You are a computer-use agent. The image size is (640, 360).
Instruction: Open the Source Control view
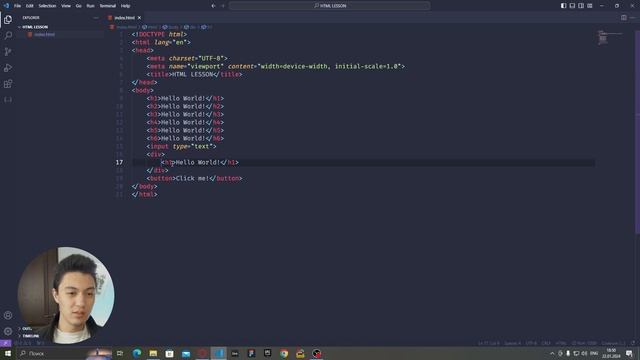click(x=8, y=51)
